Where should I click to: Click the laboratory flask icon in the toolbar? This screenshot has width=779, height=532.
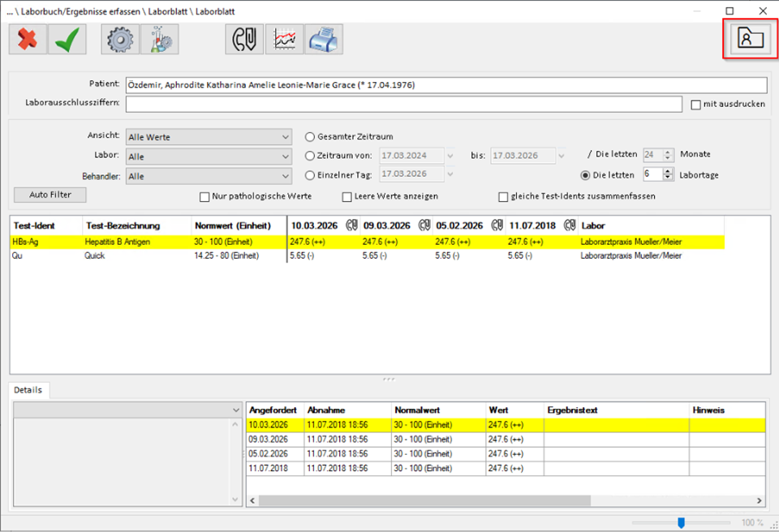pos(160,39)
